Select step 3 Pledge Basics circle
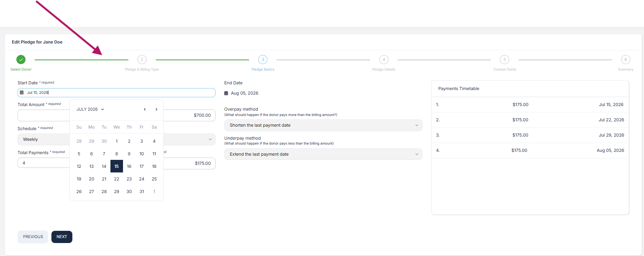Viewport: 644px width, 256px height. coord(263,60)
